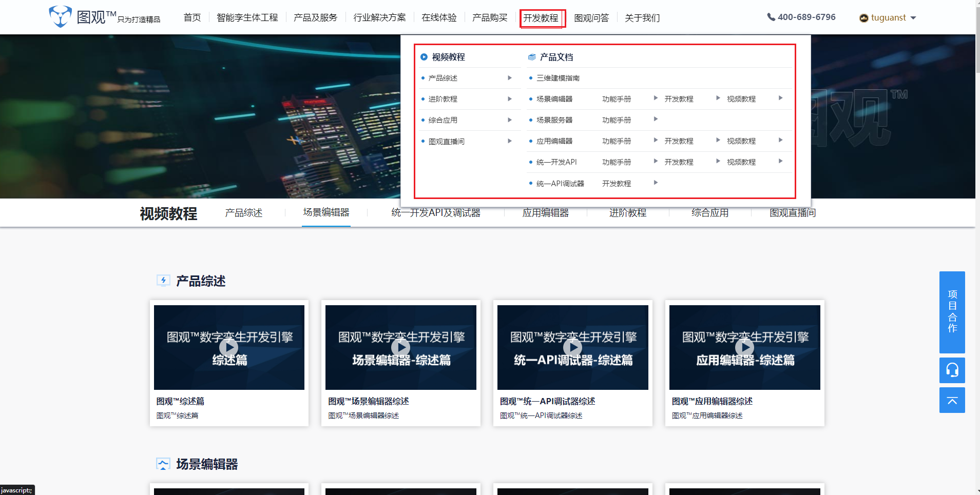This screenshot has width=980, height=495.
Task: Play the 应用编辑器-综述篇 video
Action: tap(745, 347)
